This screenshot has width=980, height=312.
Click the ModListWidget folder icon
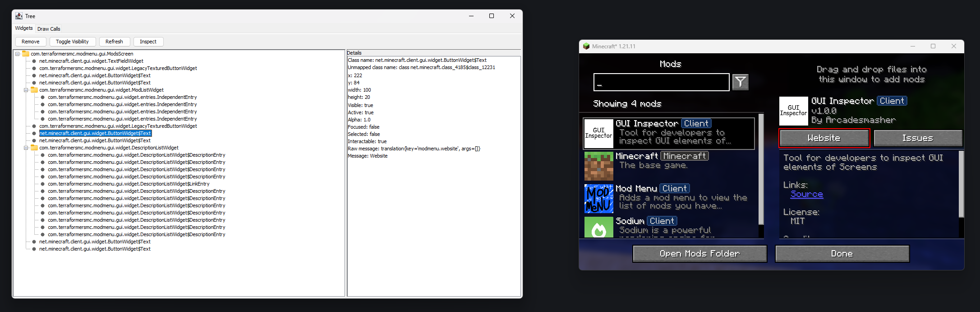(x=34, y=90)
